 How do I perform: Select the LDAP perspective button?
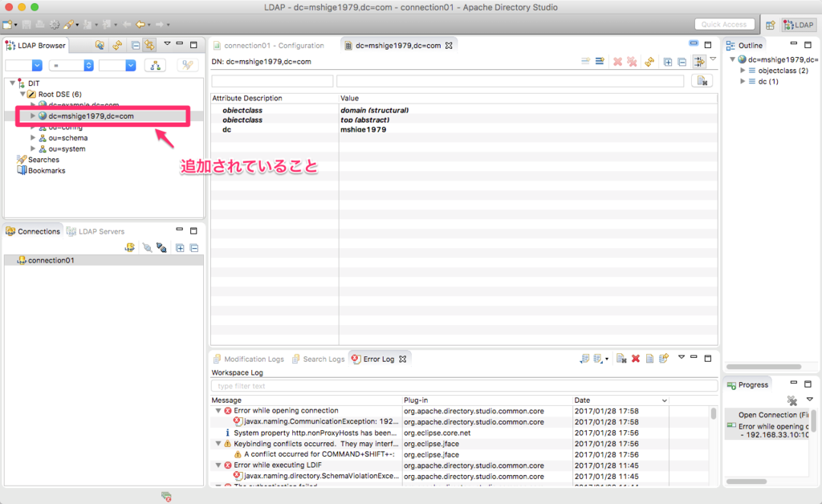click(x=799, y=25)
